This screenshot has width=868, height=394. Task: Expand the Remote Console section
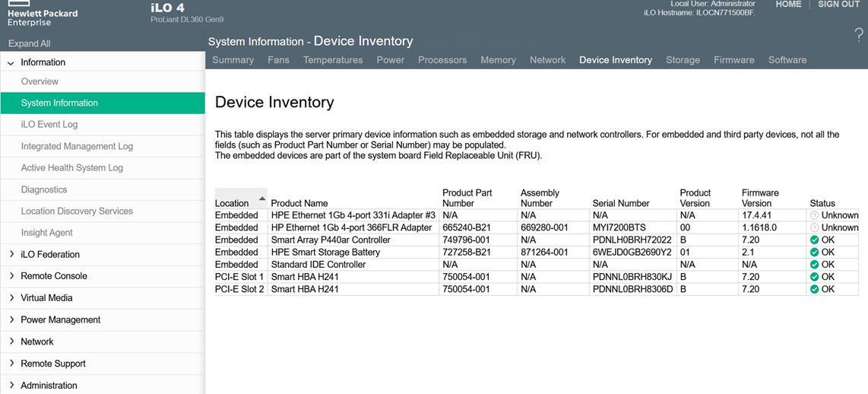11,276
